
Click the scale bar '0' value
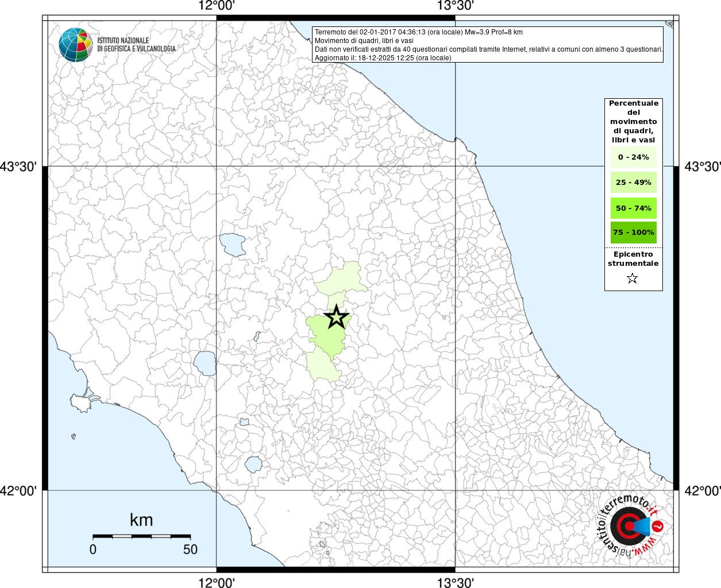click(x=93, y=550)
